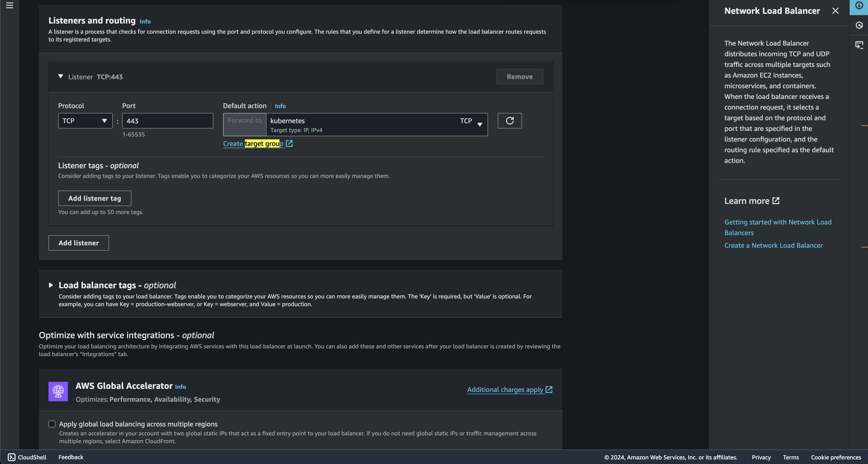This screenshot has height=464, width=868.
Task: Open Cookie preferences in the footer
Action: pyautogui.click(x=836, y=457)
